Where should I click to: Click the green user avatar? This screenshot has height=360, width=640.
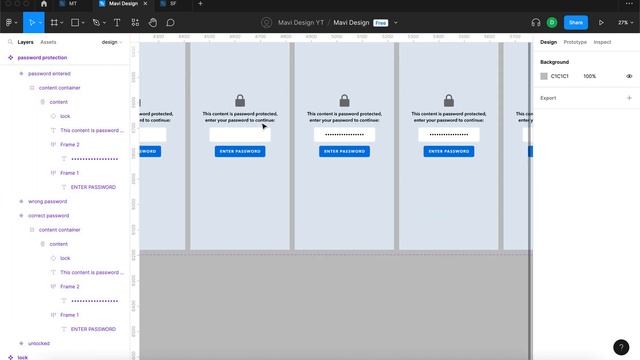tap(552, 23)
